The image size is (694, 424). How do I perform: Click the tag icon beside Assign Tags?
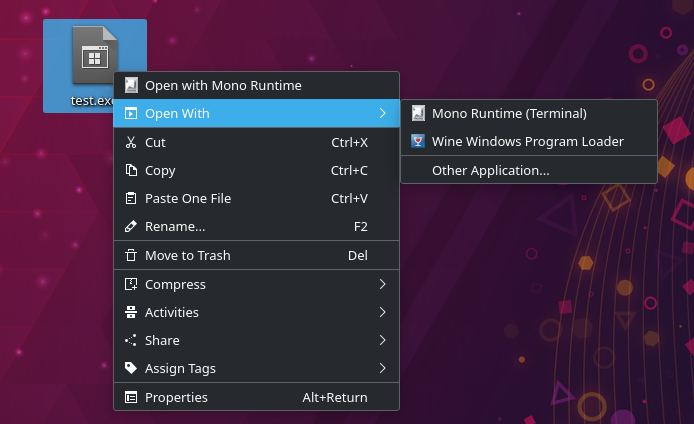(131, 368)
